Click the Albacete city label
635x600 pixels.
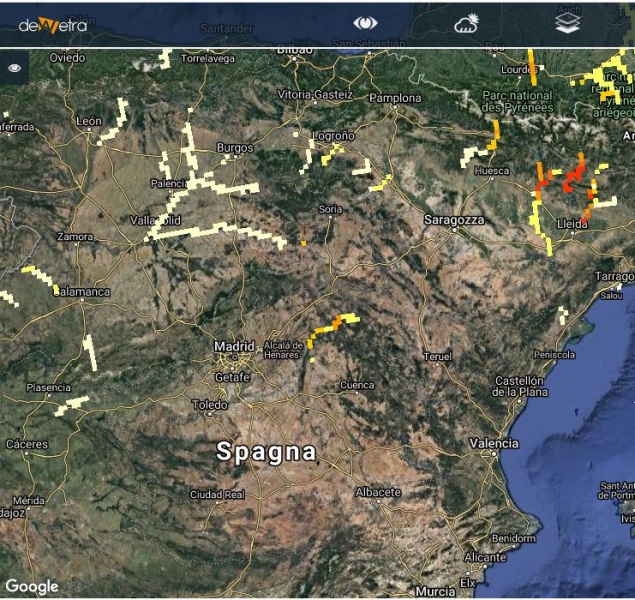[x=378, y=492]
